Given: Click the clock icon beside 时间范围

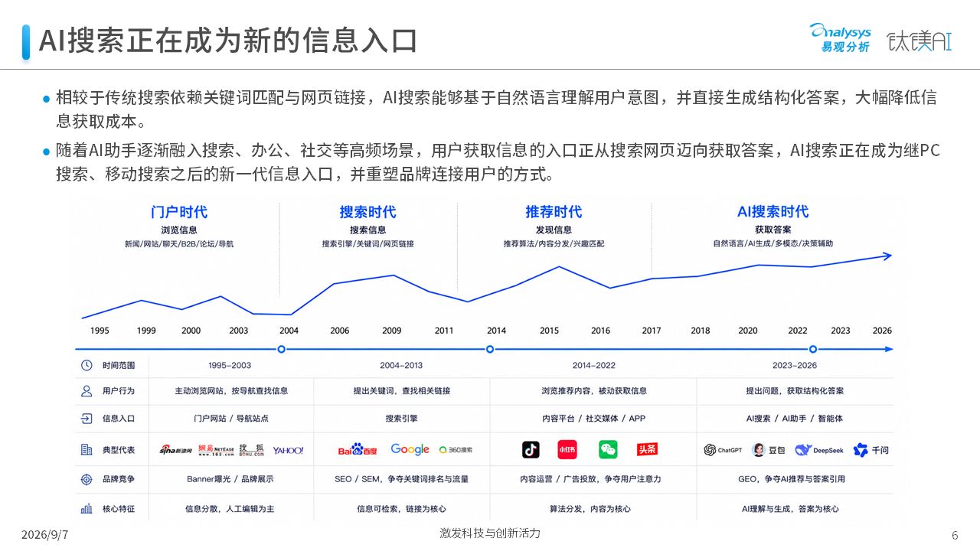Looking at the screenshot, I should coord(87,365).
